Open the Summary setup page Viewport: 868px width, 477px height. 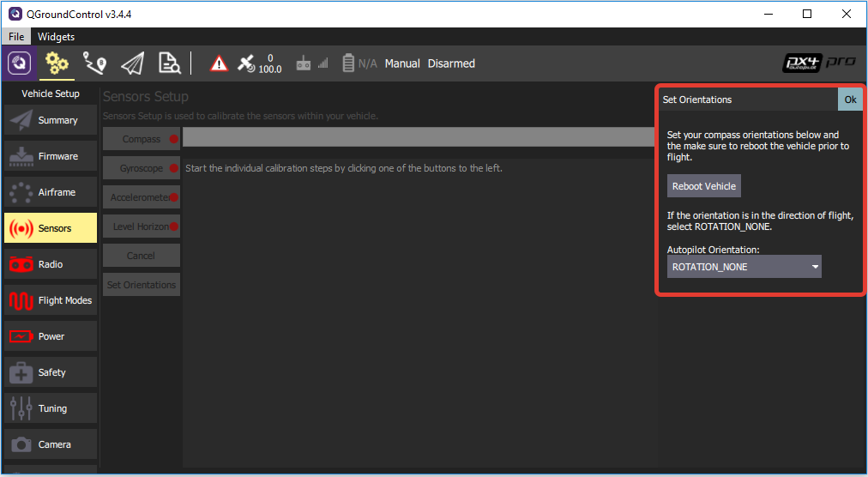51,120
